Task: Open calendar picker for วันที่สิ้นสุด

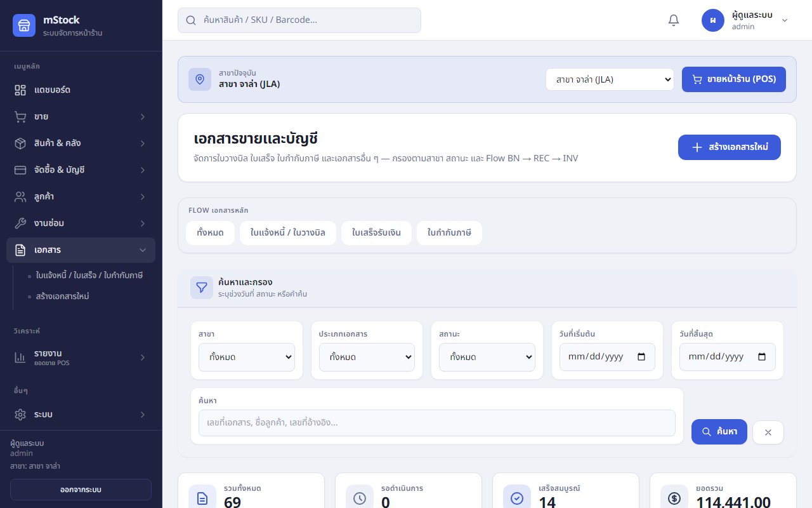Action: 761,357
